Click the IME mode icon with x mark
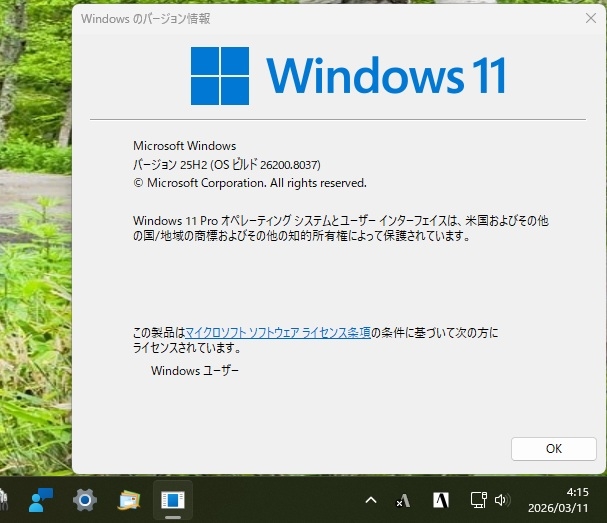Image resolution: width=607 pixels, height=523 pixels. point(403,500)
